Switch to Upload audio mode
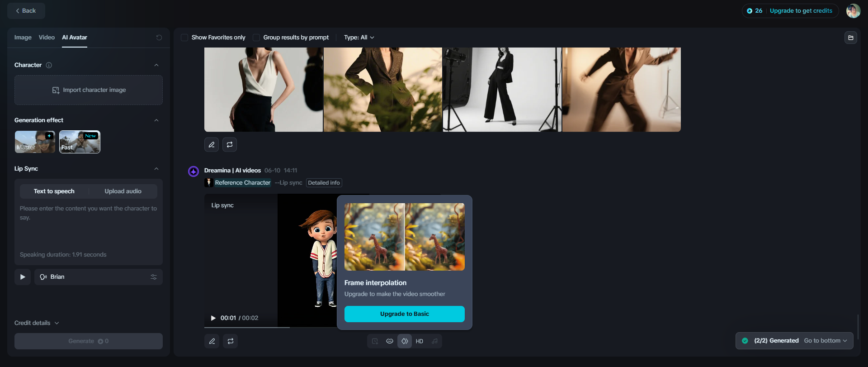 [x=123, y=191]
